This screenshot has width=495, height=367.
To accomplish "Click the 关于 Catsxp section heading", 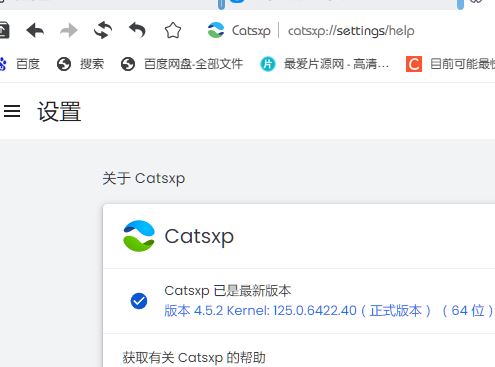I will [143, 178].
